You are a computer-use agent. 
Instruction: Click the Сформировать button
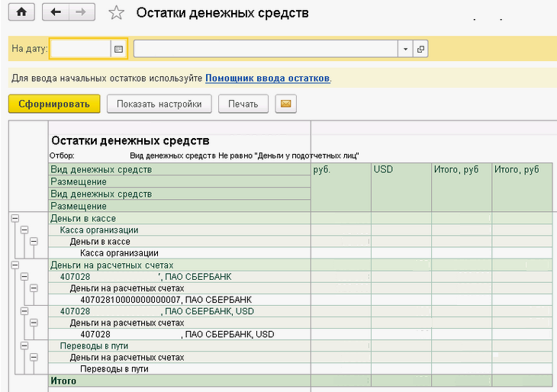pyautogui.click(x=54, y=104)
